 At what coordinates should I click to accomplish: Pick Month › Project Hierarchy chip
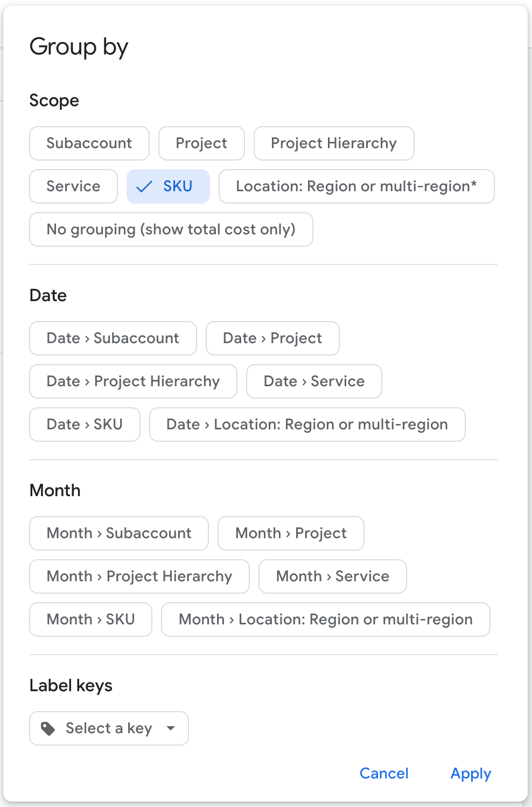click(x=139, y=576)
